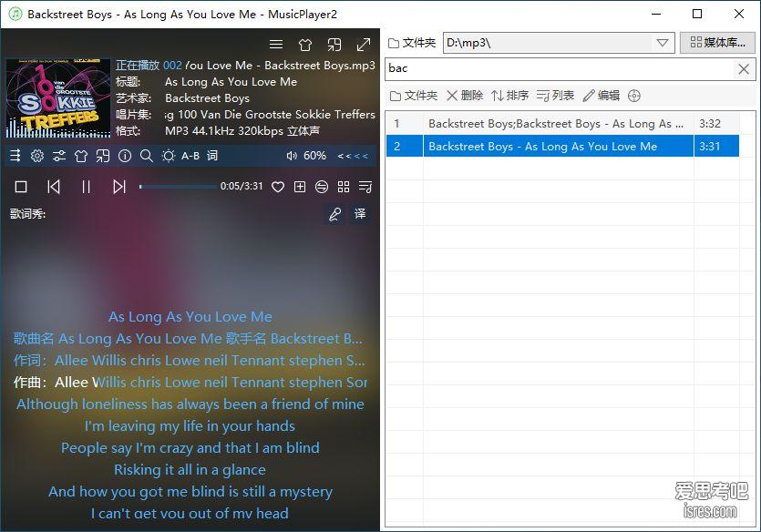Click the 歌词秀 lyrics show label
The width and height of the screenshot is (761, 532).
pyautogui.click(x=27, y=214)
